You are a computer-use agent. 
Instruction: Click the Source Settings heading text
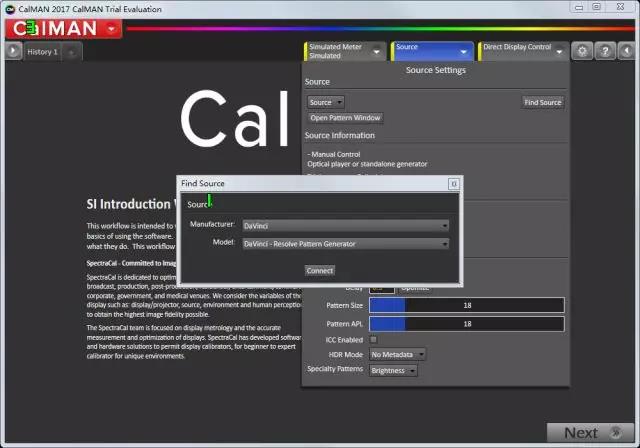(436, 70)
